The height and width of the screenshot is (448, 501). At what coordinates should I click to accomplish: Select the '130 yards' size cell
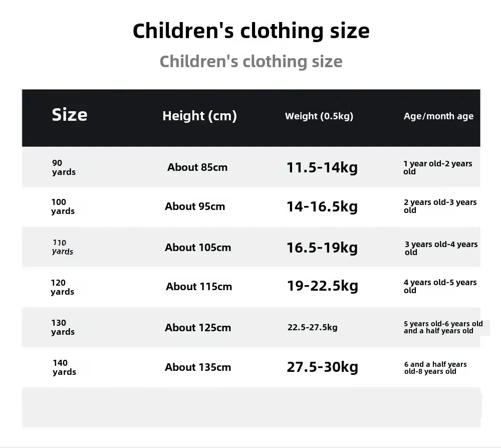tap(63, 327)
